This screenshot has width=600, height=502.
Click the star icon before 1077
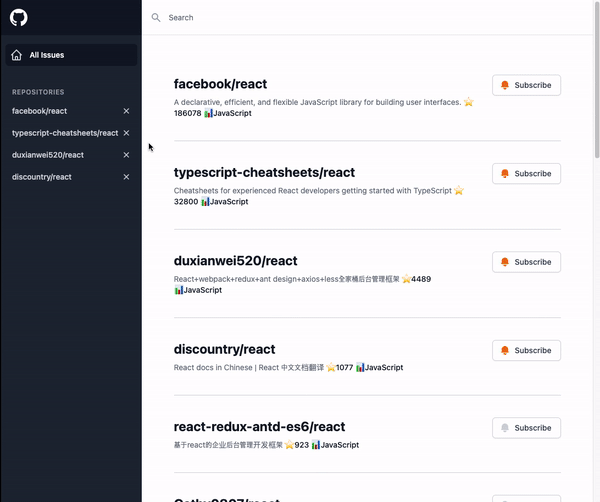[331, 367]
